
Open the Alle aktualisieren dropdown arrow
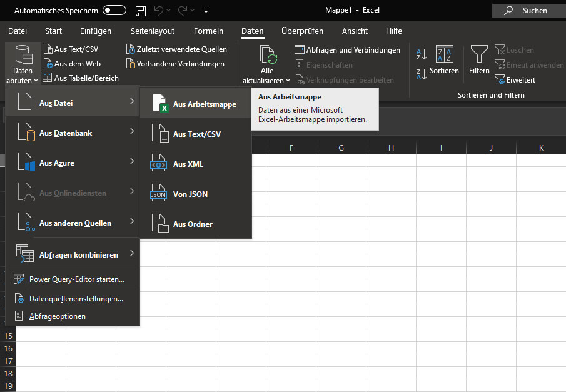288,81
